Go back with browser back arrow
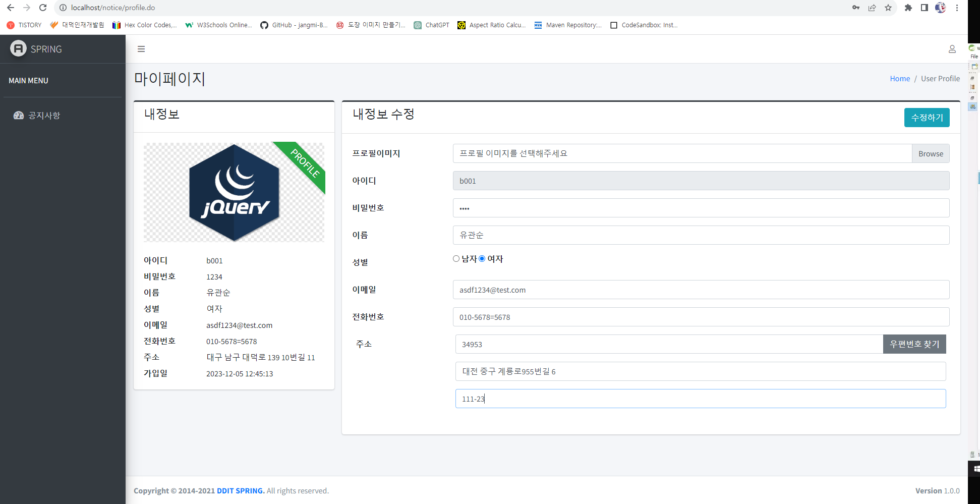This screenshot has height=504, width=980. tap(11, 8)
